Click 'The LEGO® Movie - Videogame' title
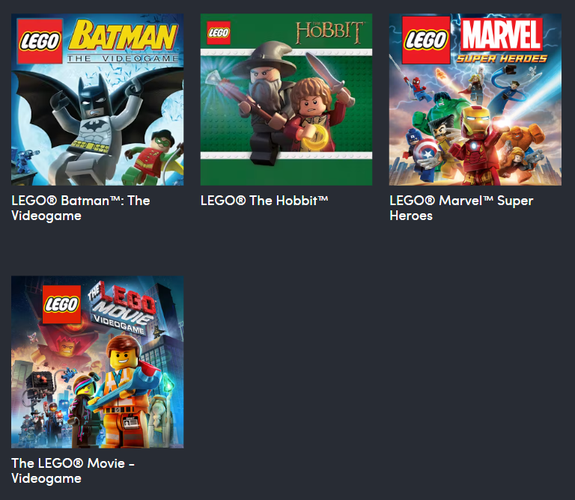Image resolution: width=575 pixels, height=500 pixels. (73, 471)
